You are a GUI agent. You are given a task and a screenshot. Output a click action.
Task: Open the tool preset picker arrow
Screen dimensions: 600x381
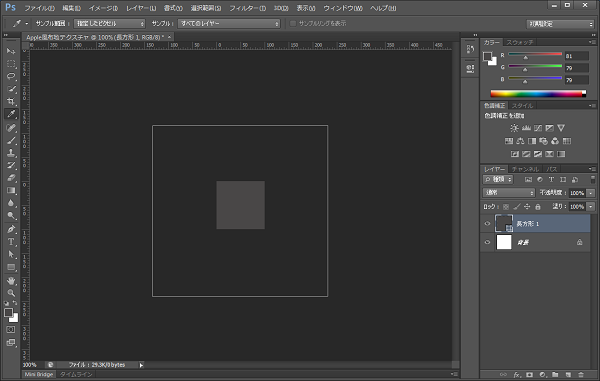tap(26, 24)
